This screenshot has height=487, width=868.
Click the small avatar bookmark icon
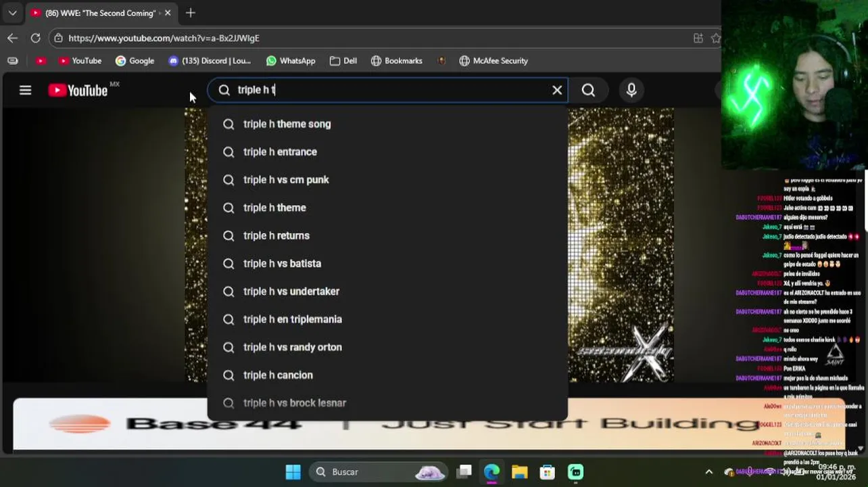pos(441,61)
